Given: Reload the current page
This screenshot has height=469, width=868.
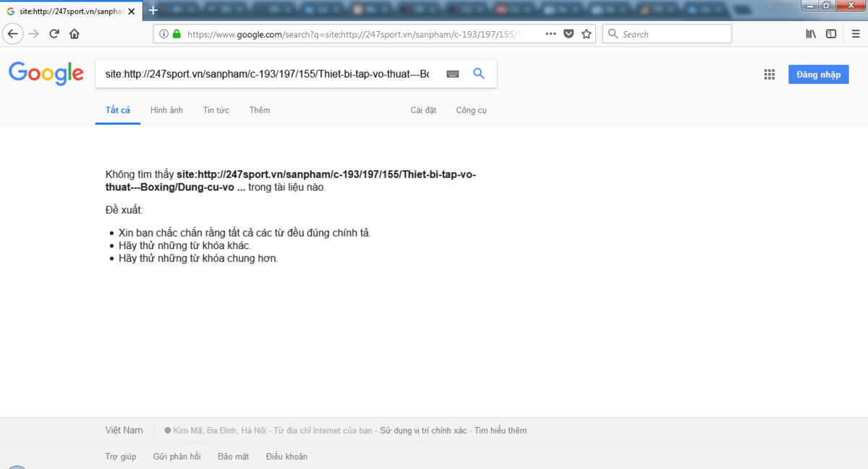Looking at the screenshot, I should [54, 34].
